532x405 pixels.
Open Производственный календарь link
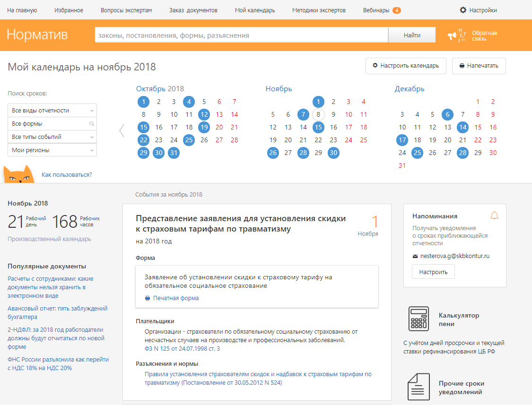tap(49, 239)
